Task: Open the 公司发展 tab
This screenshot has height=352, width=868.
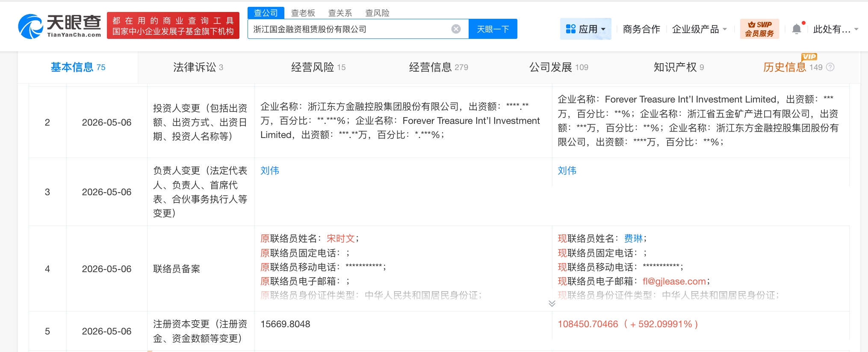Action: [x=558, y=67]
